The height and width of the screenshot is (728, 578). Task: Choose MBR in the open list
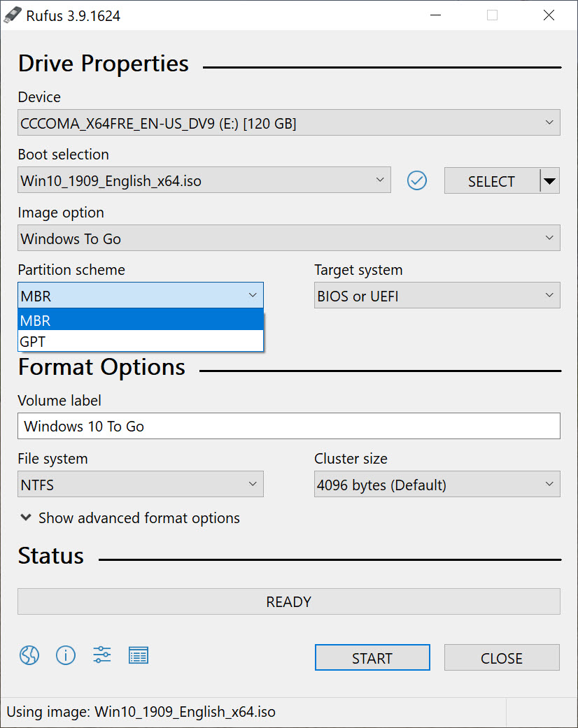click(x=141, y=320)
